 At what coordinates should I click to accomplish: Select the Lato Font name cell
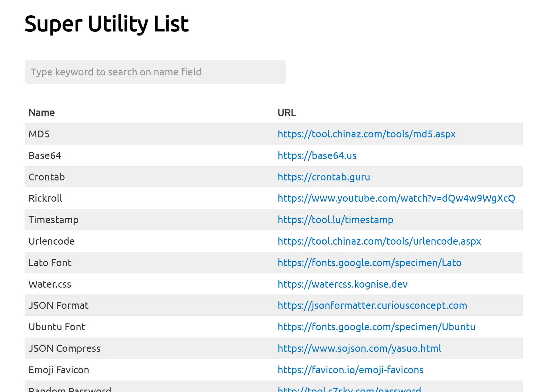pyautogui.click(x=149, y=263)
